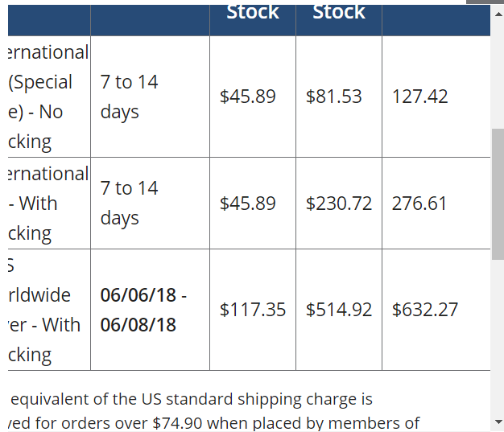Click the first Stock column header
This screenshot has width=504, height=432.
[253, 13]
